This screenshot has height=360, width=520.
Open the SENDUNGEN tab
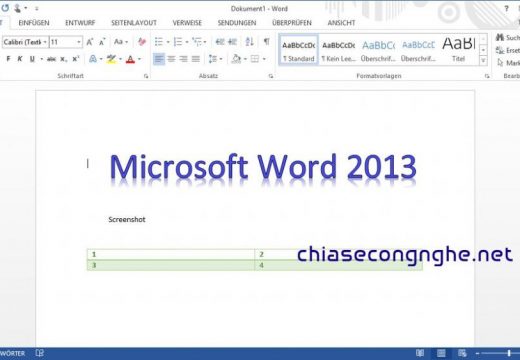coord(237,23)
